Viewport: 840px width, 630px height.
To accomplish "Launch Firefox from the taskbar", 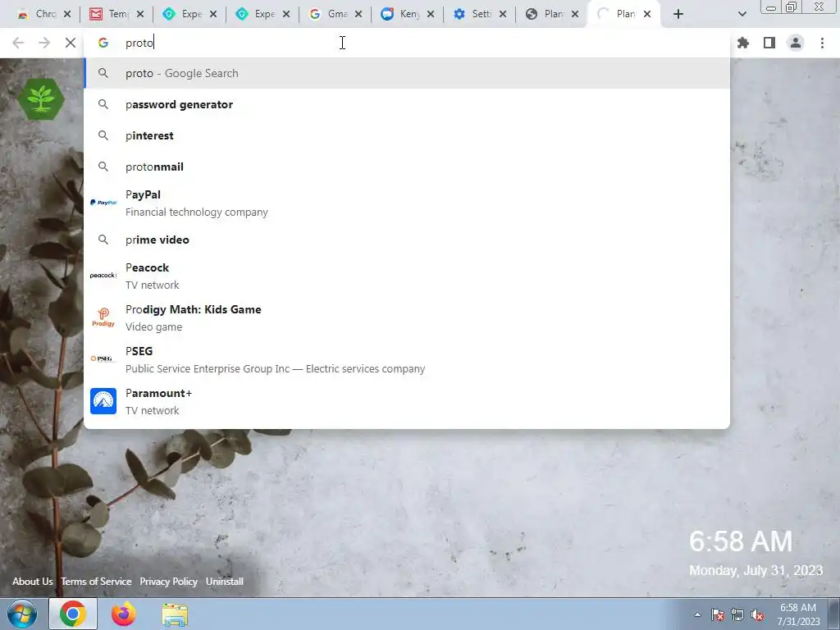I will click(123, 614).
